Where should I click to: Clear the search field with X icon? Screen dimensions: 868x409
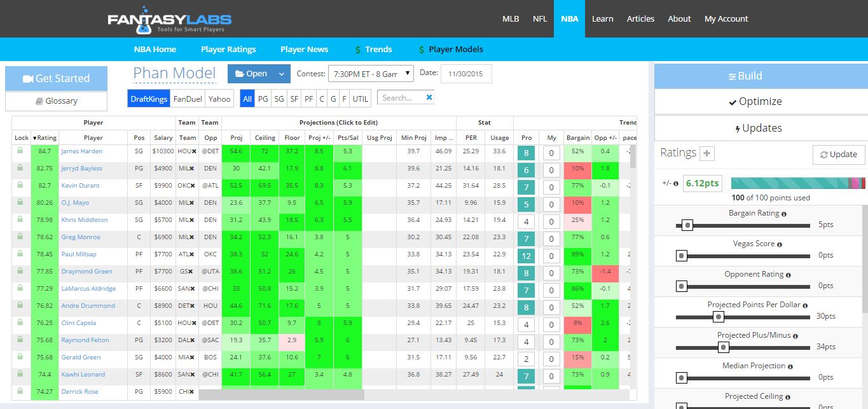429,97
